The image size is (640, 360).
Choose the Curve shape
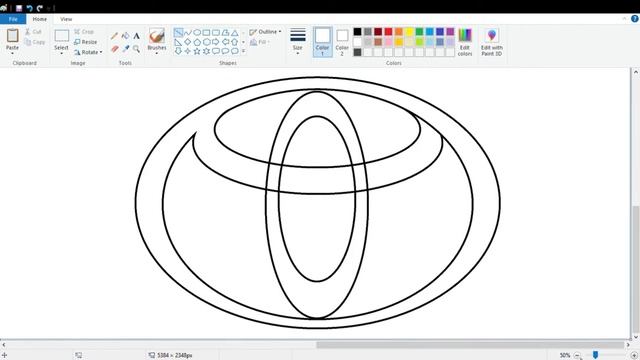click(x=187, y=32)
